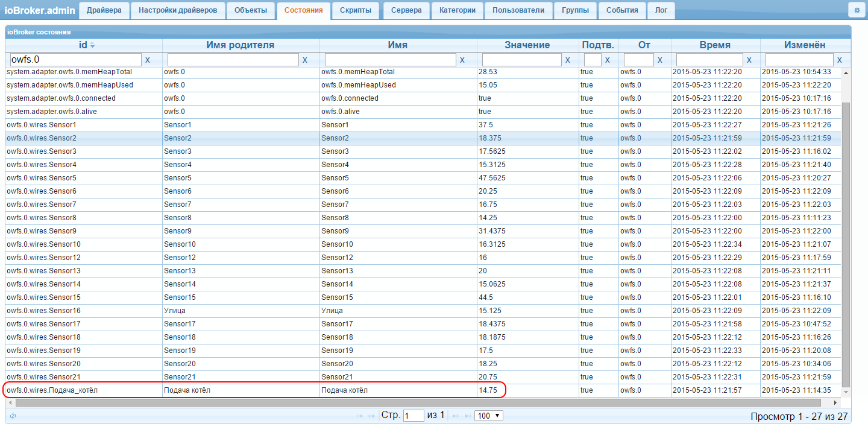This screenshot has width=868, height=441.
Task: Select row owfs.0.wires.Sensor5
Action: (x=423, y=178)
